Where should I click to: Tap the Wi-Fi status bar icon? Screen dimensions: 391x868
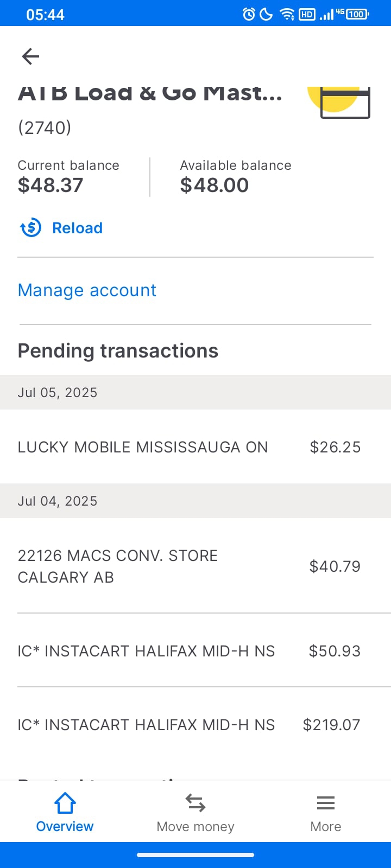tap(287, 14)
